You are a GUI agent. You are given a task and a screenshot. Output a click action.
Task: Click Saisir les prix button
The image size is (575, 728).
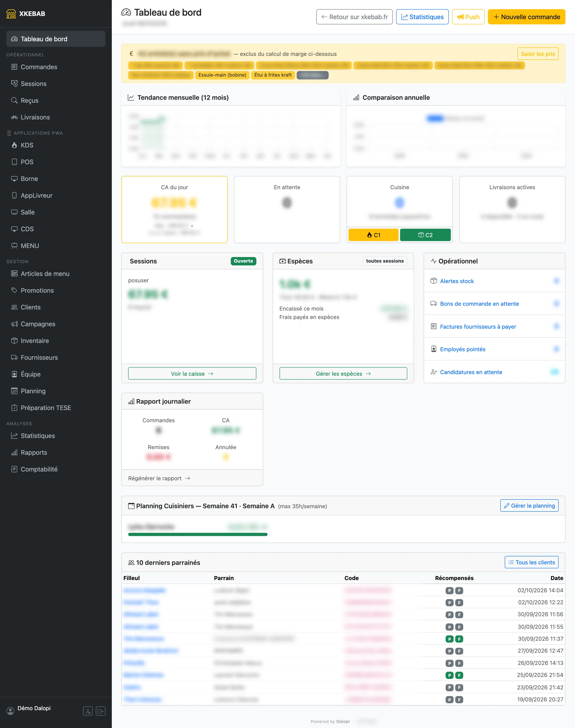tap(538, 54)
